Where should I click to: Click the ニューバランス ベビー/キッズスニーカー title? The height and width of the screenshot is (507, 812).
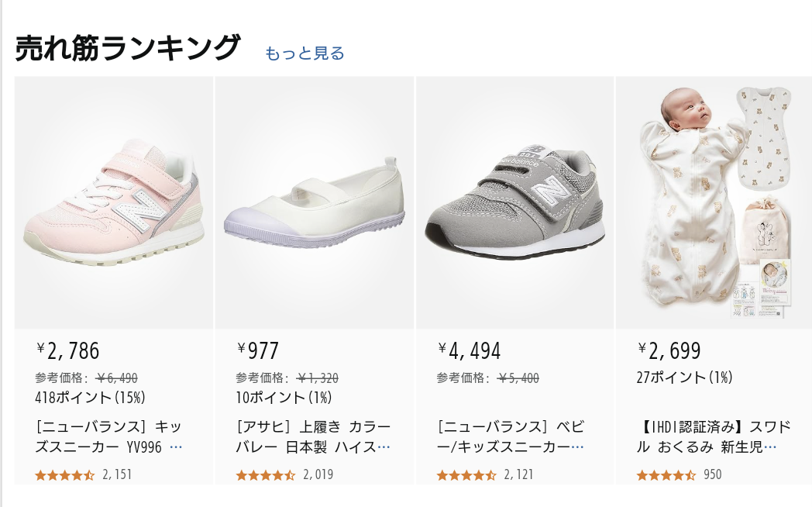pyautogui.click(x=510, y=437)
